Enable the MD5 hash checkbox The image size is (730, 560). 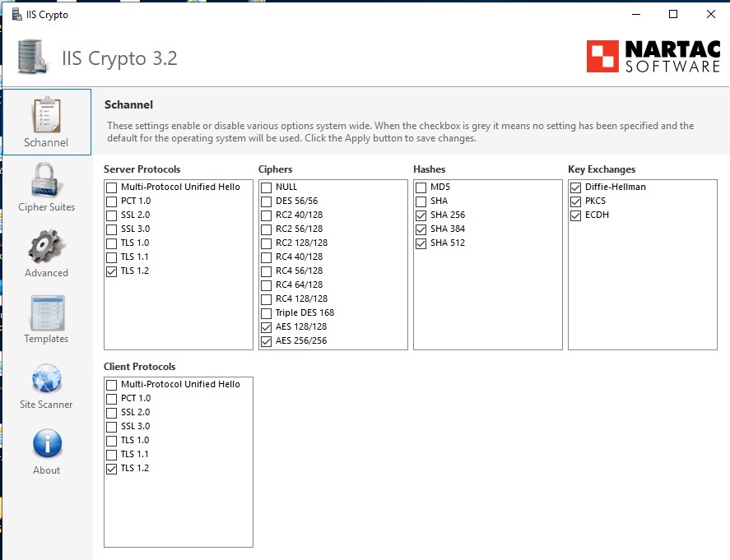click(421, 187)
